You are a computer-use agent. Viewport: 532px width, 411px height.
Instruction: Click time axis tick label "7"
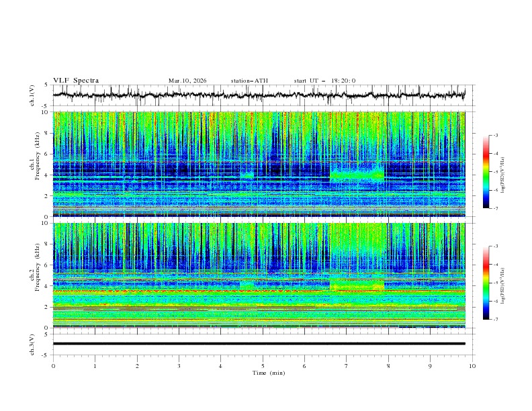click(346, 366)
